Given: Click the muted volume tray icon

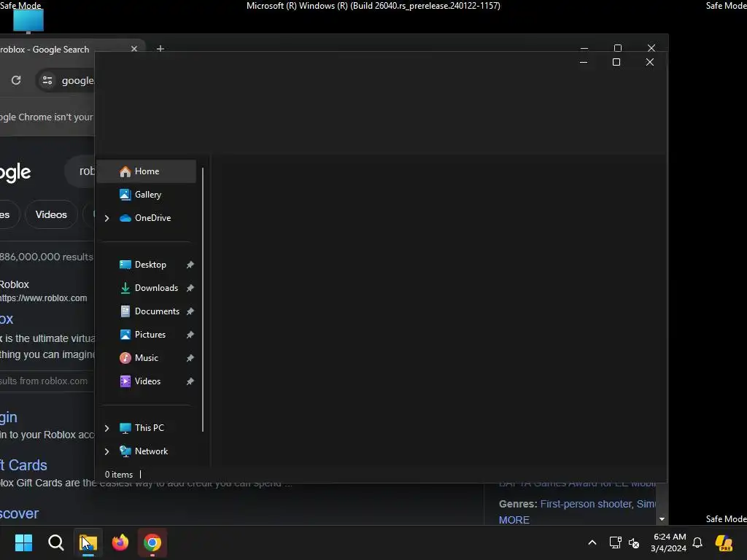Looking at the screenshot, I should click(x=634, y=542).
